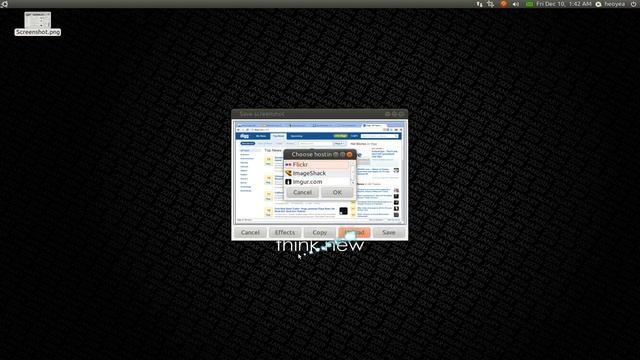Open the power session menu icon
The width and height of the screenshot is (640, 360).
coord(633,4)
